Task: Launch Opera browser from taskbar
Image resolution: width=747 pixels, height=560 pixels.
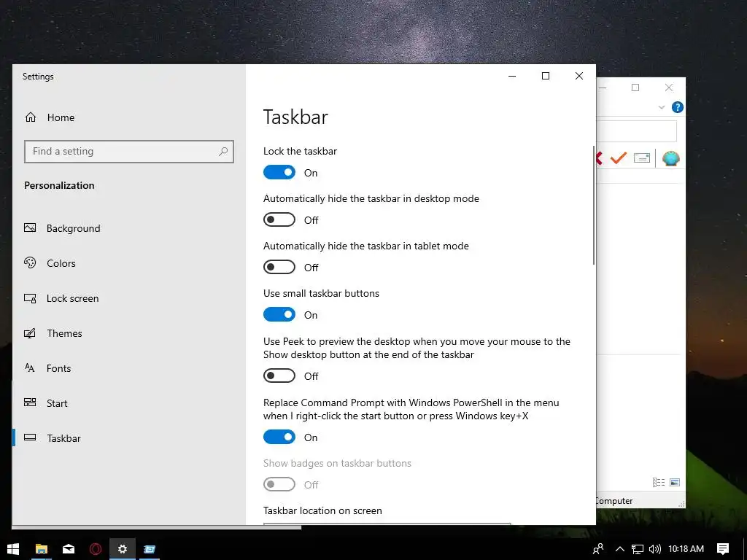Action: point(96,549)
